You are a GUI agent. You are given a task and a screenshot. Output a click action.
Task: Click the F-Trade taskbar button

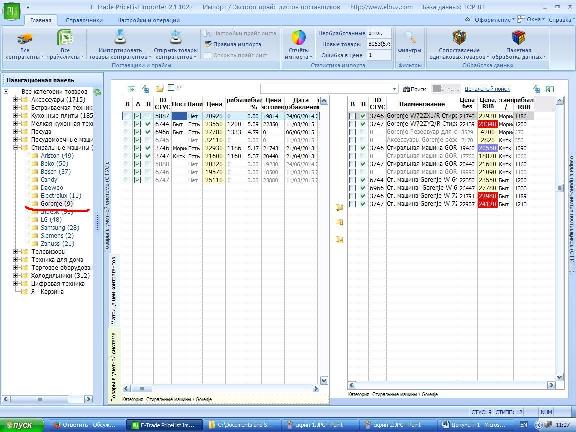tap(165, 425)
